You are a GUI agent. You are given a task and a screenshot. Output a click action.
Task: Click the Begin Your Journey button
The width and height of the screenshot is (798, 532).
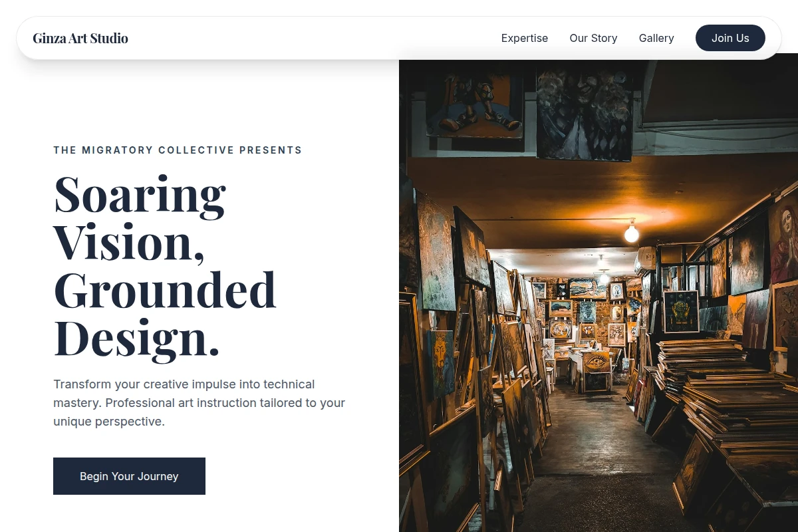coord(129,476)
